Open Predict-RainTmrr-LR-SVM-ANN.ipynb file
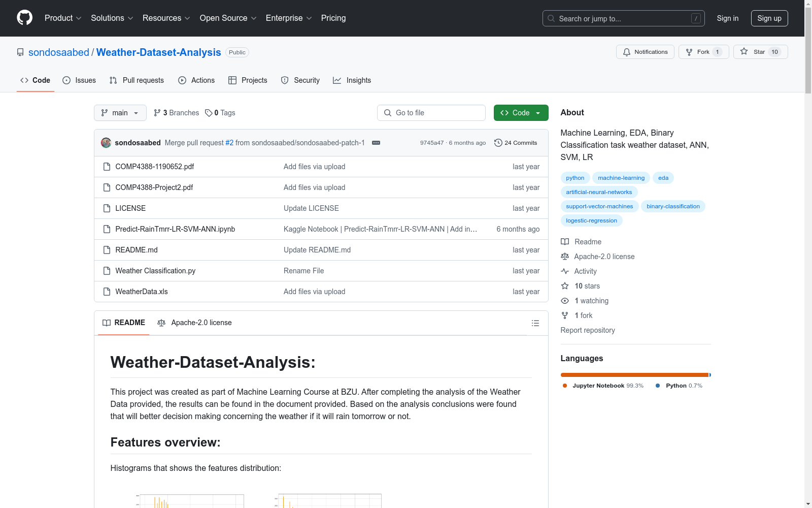The image size is (812, 508). [x=175, y=229]
